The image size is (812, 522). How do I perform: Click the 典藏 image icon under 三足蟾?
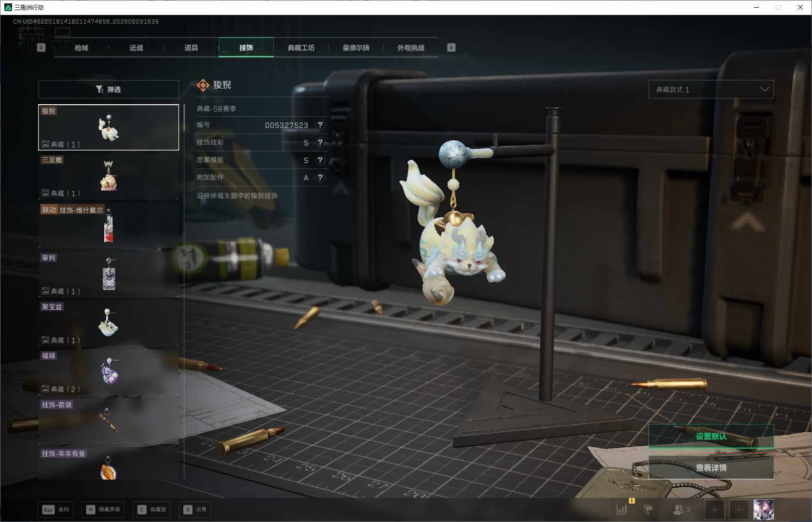[x=45, y=193]
